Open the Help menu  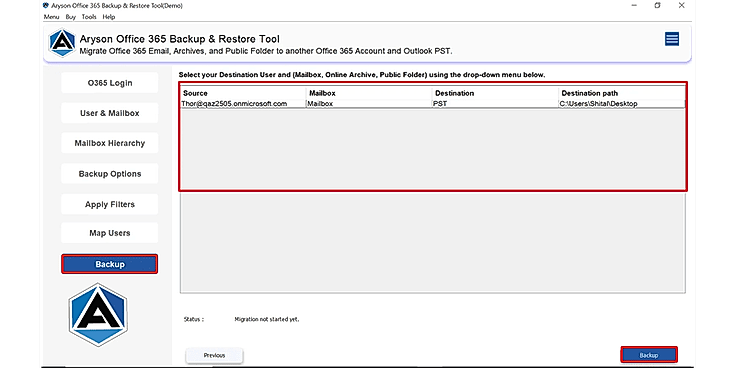pyautogui.click(x=109, y=17)
